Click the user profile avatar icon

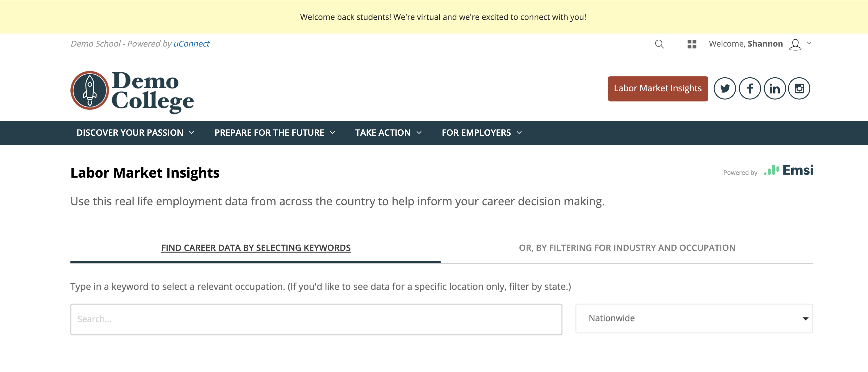(795, 44)
